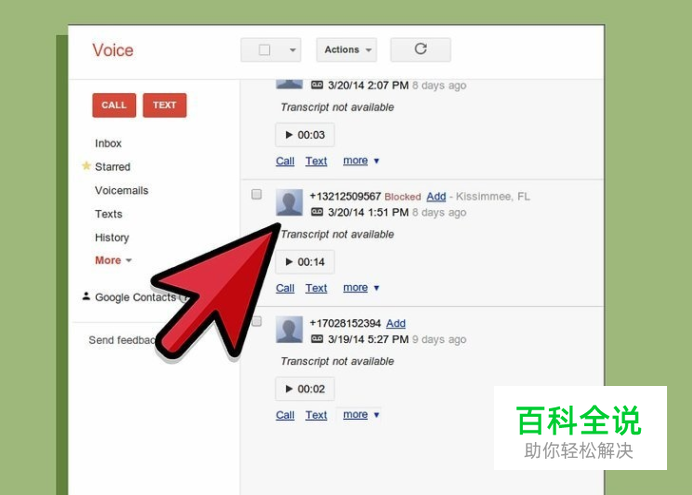Open Google Contacts link
The height and width of the screenshot is (495, 692).
pyautogui.click(x=135, y=297)
